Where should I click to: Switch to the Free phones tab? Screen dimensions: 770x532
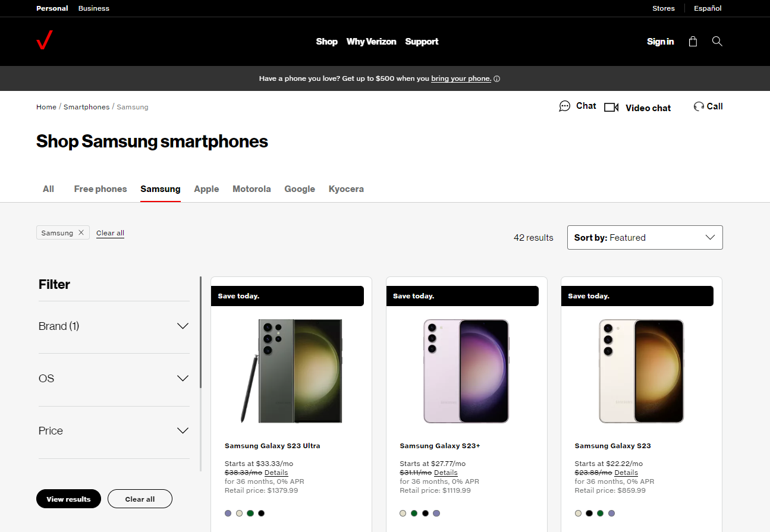(100, 189)
